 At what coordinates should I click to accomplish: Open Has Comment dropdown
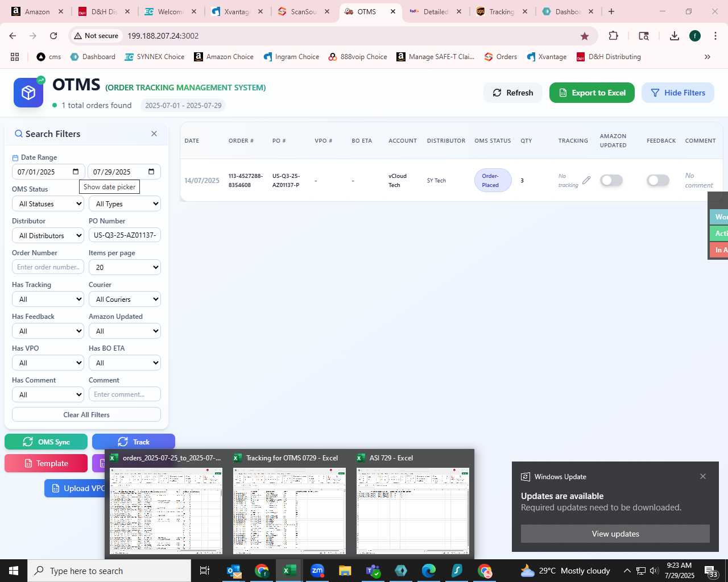[48, 394]
